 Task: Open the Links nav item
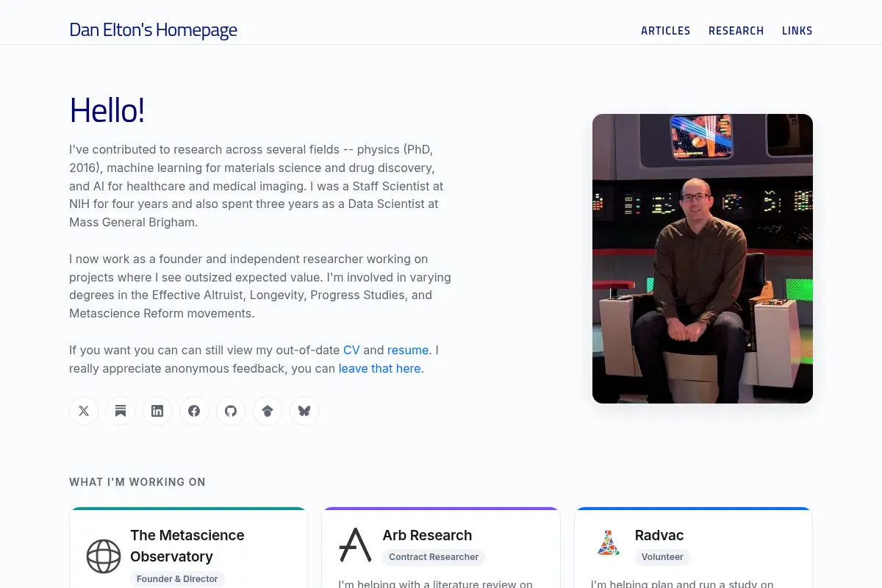pyautogui.click(x=797, y=31)
